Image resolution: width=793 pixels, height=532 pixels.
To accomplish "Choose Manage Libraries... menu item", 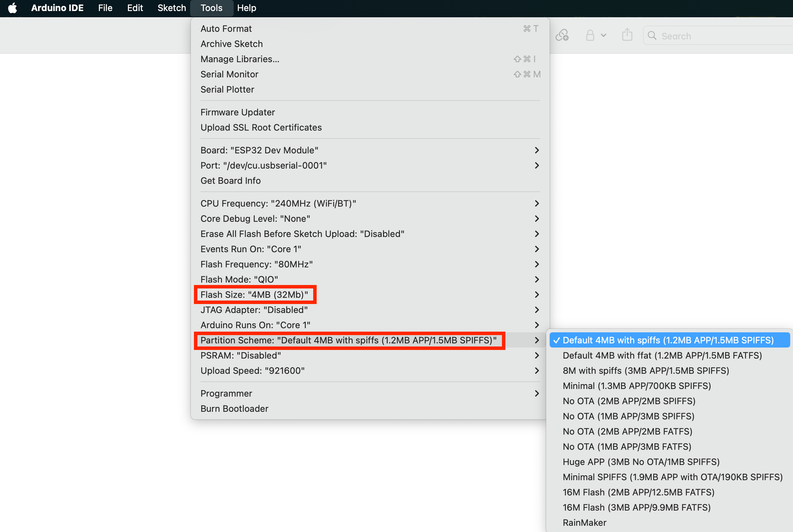I will [240, 59].
